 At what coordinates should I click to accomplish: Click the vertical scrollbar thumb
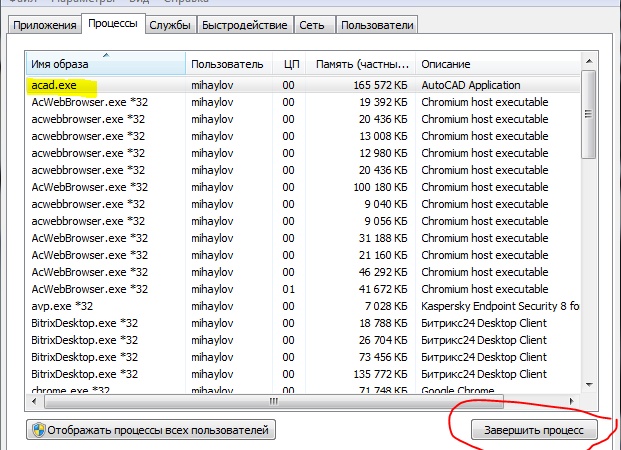pyautogui.click(x=589, y=114)
